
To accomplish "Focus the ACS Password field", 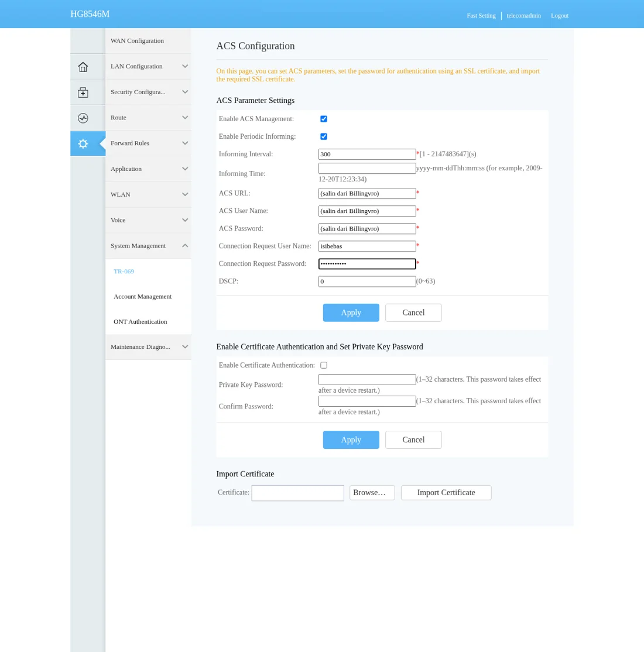I will pos(367,229).
